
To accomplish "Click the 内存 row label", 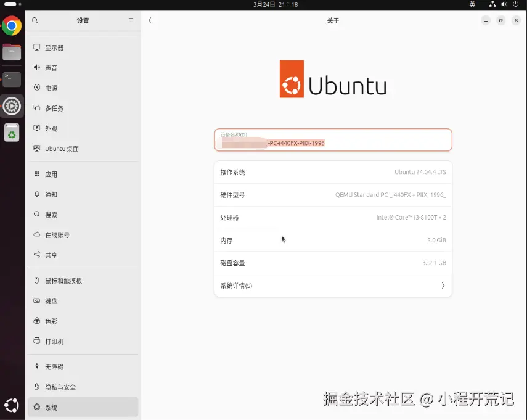I will click(227, 241).
